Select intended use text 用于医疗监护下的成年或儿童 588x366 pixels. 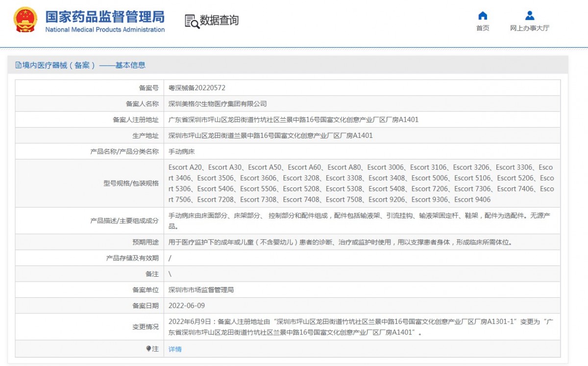point(341,242)
